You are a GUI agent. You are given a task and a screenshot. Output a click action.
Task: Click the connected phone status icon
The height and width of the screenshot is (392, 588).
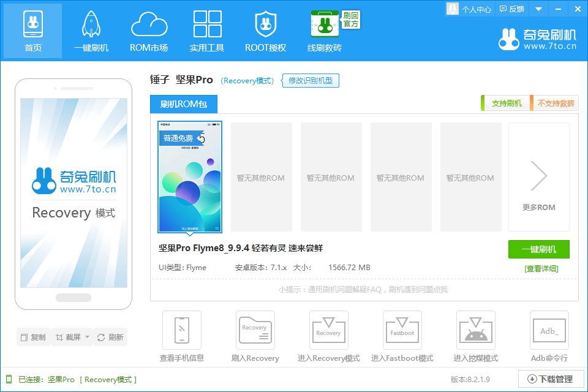coord(9,379)
